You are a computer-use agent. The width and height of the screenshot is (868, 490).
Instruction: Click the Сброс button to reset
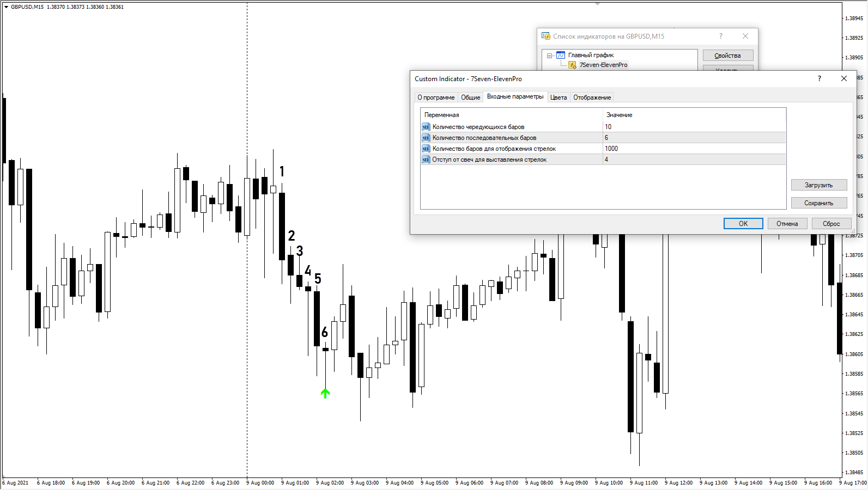pos(831,224)
